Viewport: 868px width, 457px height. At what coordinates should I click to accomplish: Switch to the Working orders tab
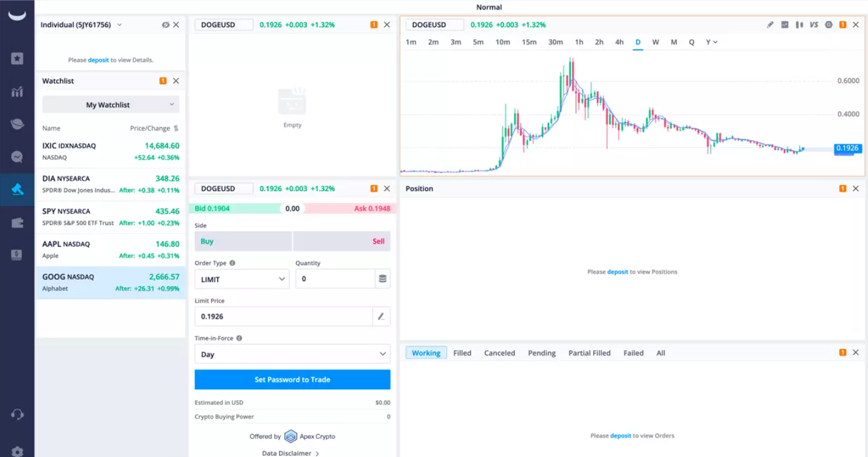tap(426, 353)
